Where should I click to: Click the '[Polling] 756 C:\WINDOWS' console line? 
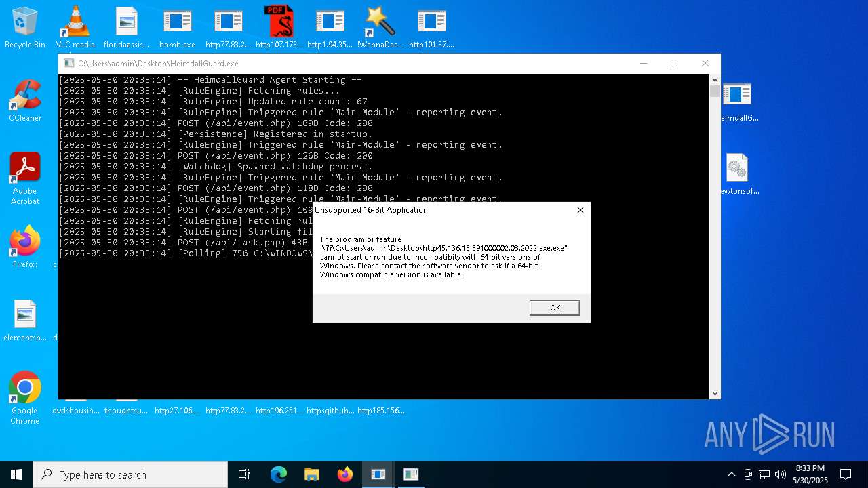coord(186,253)
